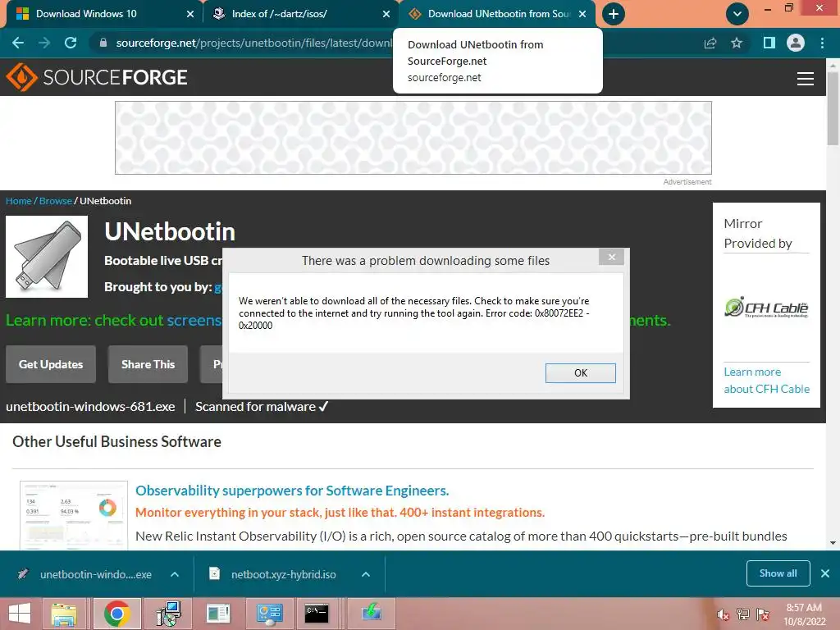This screenshot has width=840, height=630.
Task: Open Learn more about CFH Cable link
Action: [x=767, y=381]
